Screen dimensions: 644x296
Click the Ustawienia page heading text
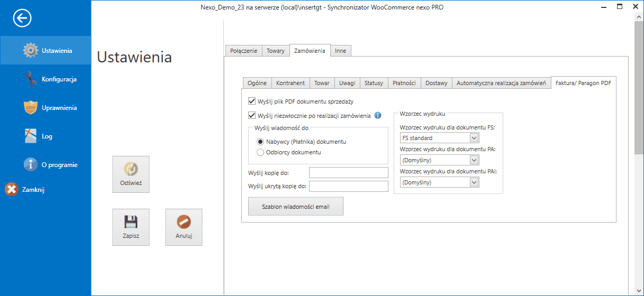tap(134, 57)
